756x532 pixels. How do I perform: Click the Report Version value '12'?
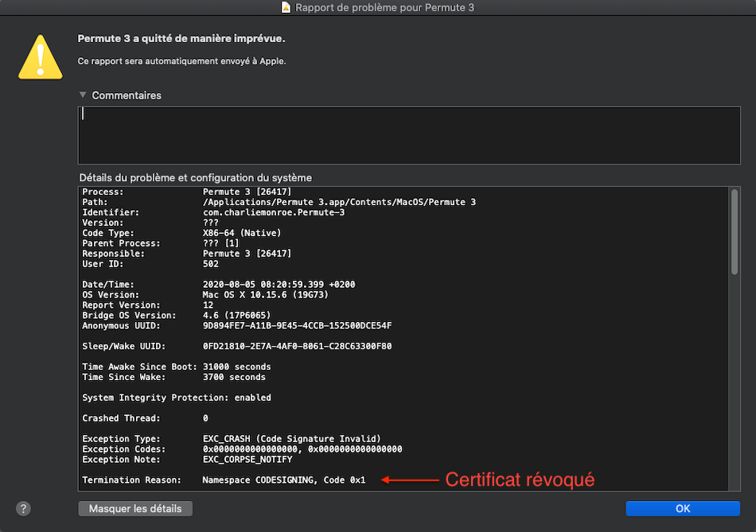coord(208,305)
